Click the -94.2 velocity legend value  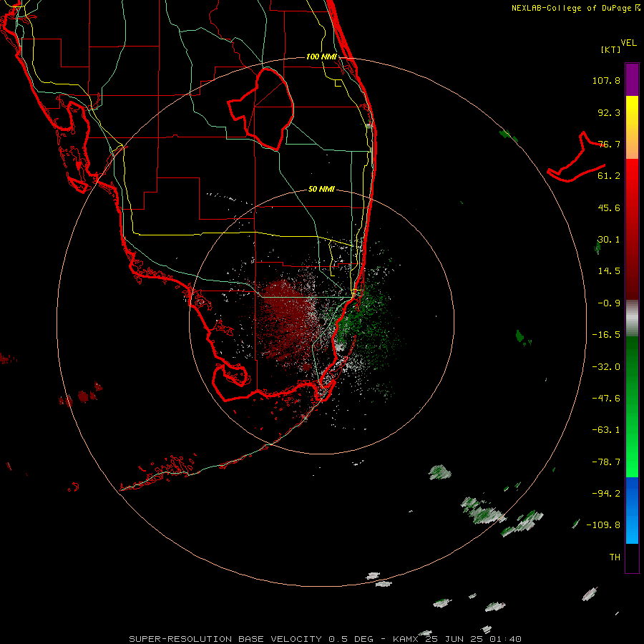click(606, 494)
